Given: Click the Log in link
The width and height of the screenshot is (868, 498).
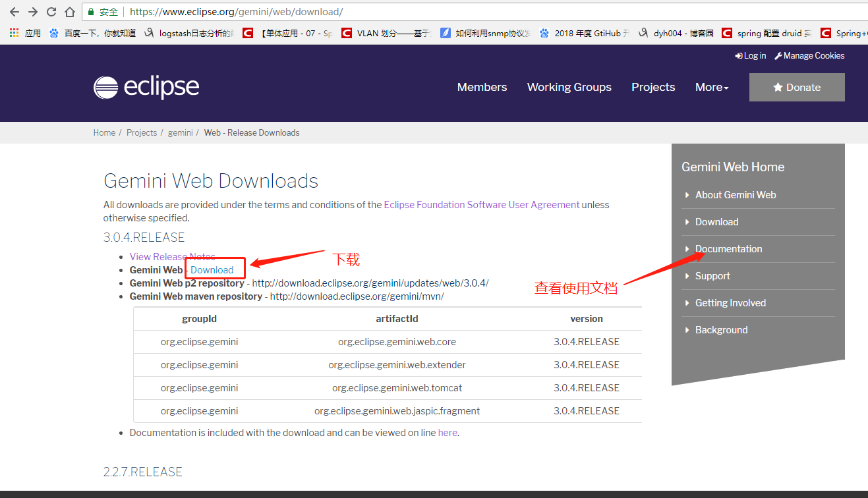Looking at the screenshot, I should pyautogui.click(x=751, y=56).
